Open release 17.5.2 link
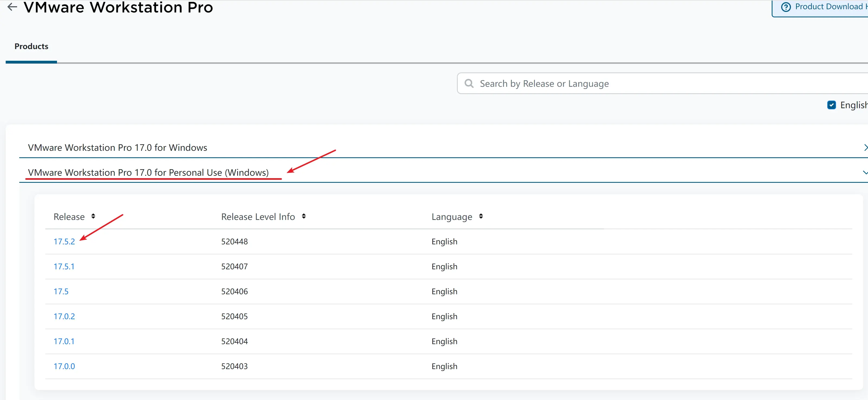Image resolution: width=868 pixels, height=400 pixels. tap(64, 241)
